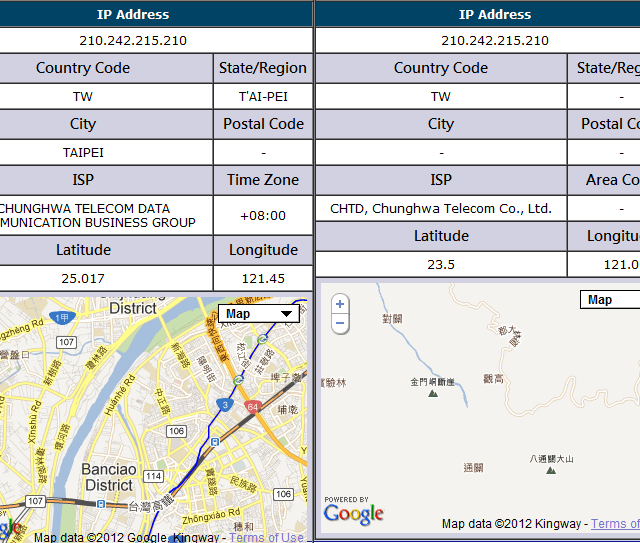The height and width of the screenshot is (543, 640).
Task: Click 對關 label on right map
Action: 392,318
